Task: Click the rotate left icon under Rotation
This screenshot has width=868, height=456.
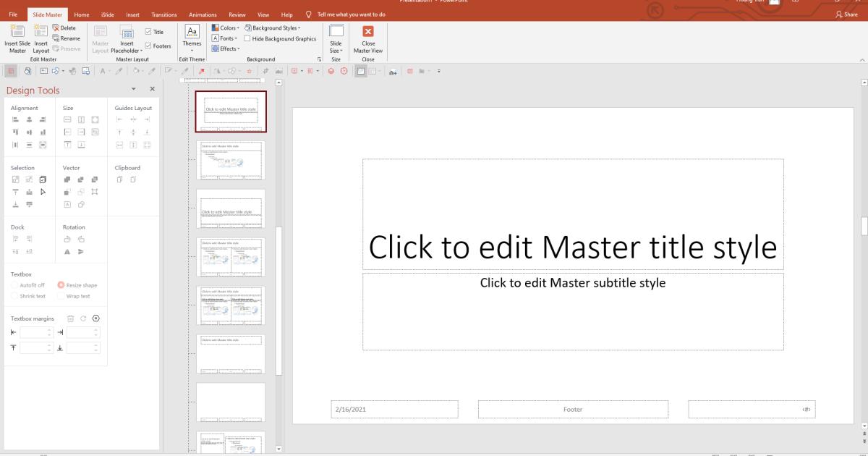Action: point(67,239)
